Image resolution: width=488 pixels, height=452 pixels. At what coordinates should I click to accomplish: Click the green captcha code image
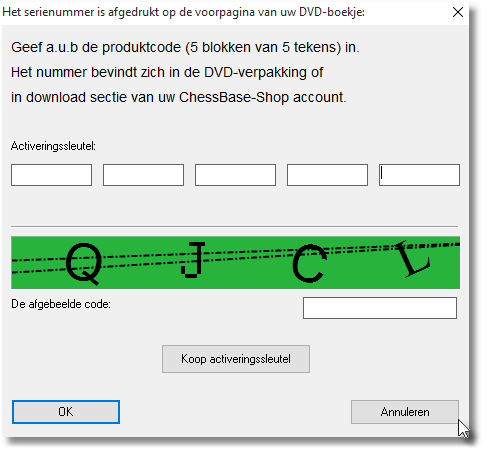[x=235, y=263]
